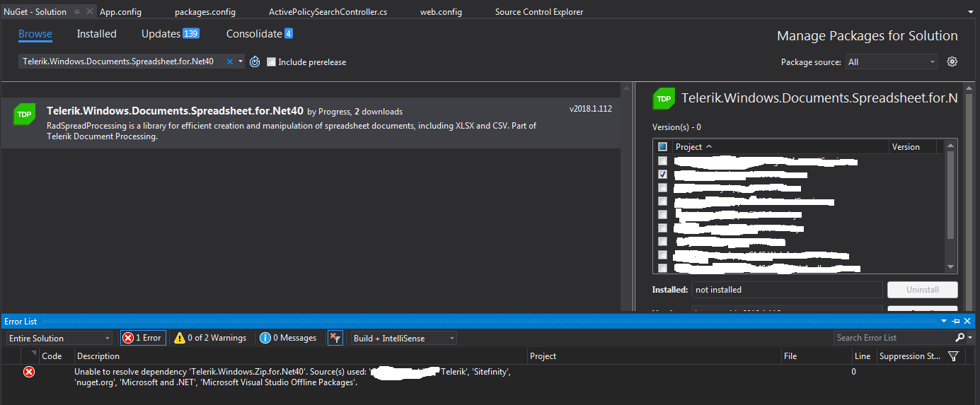Click the magnifier icon in Search Error List
Screen dimensions: 980x405
tap(959, 338)
